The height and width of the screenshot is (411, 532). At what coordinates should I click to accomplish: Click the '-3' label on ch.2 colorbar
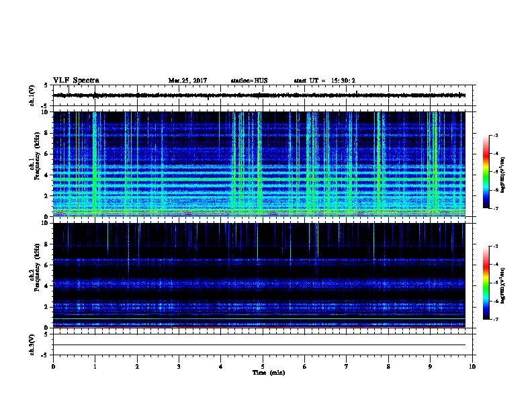pyautogui.click(x=496, y=246)
